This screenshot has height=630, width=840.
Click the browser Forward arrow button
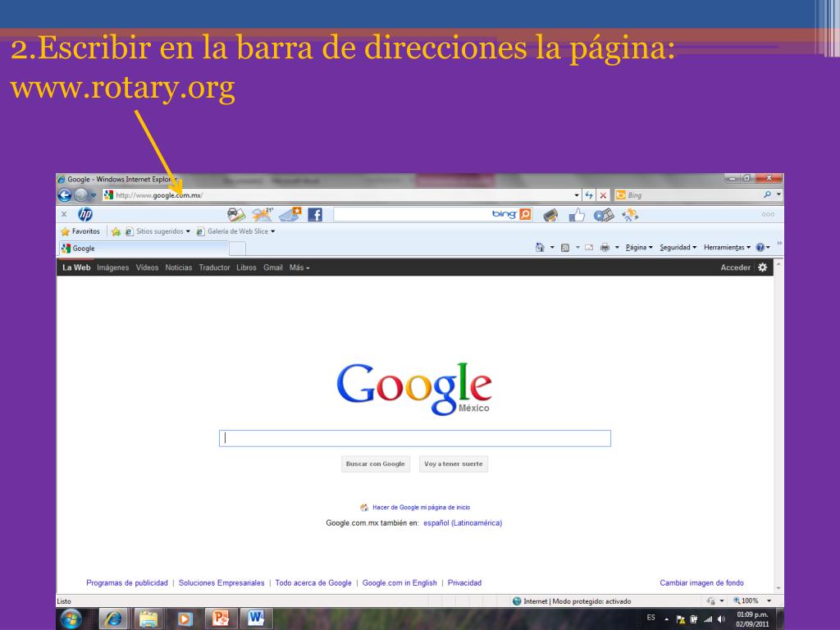tap(80, 195)
